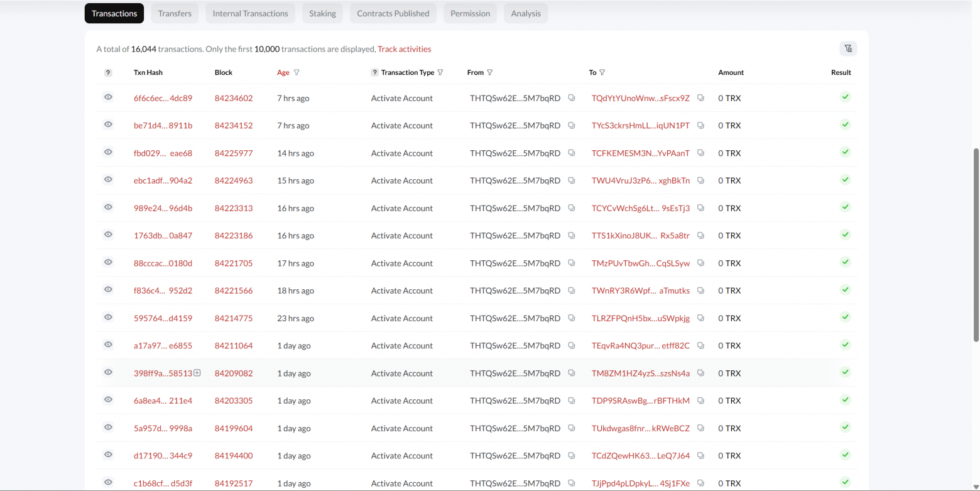Switch to the Internal Transactions tab
The height and width of the screenshot is (491, 980).
(x=250, y=13)
